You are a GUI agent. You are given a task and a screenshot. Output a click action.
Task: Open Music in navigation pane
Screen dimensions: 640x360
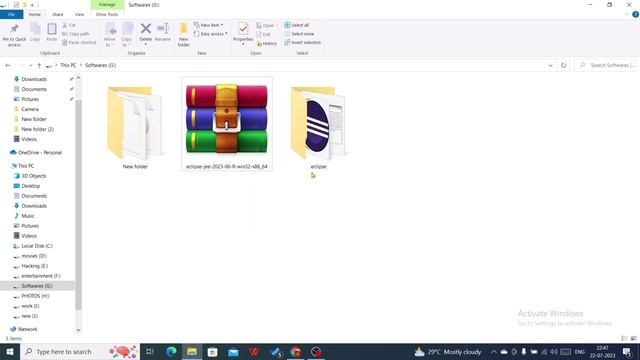28,216
